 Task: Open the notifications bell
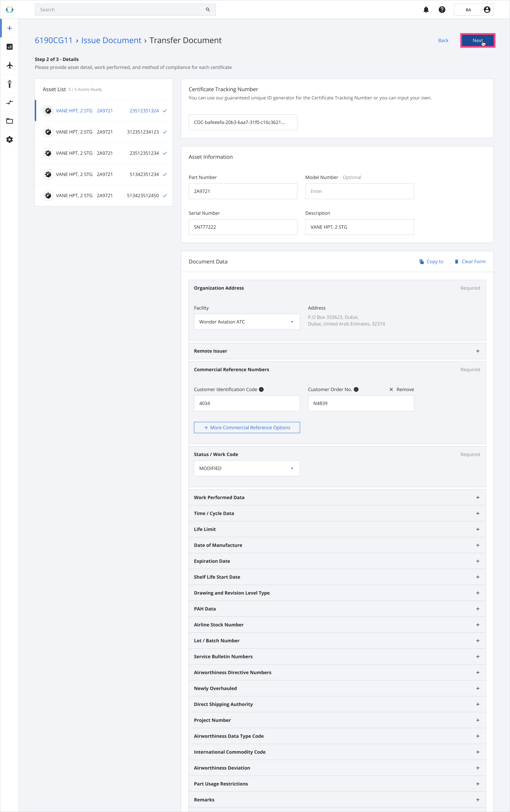[426, 10]
